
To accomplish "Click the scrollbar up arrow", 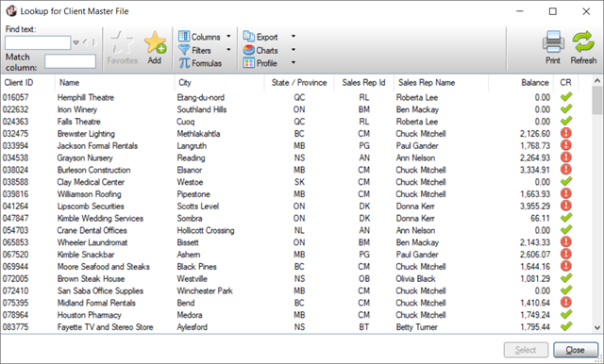I will click(597, 81).
